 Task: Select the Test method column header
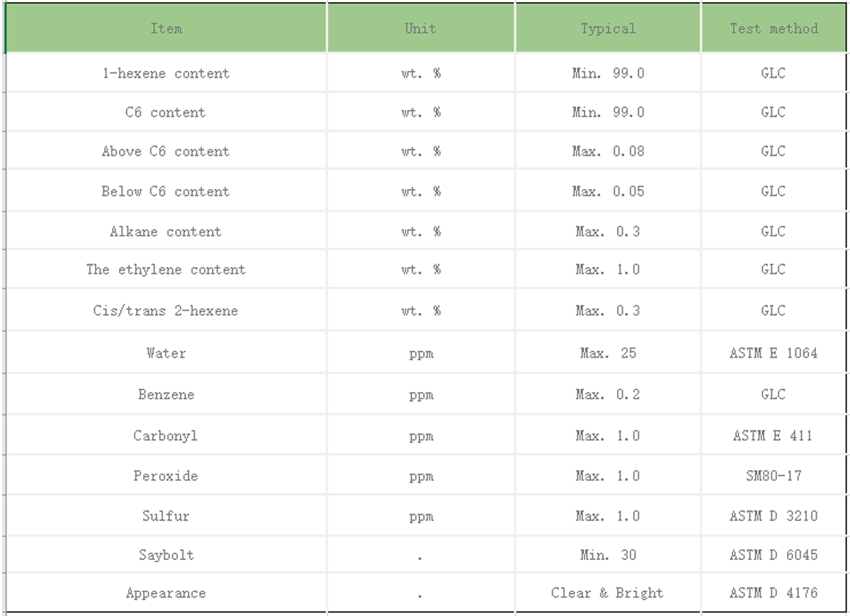pyautogui.click(x=773, y=29)
